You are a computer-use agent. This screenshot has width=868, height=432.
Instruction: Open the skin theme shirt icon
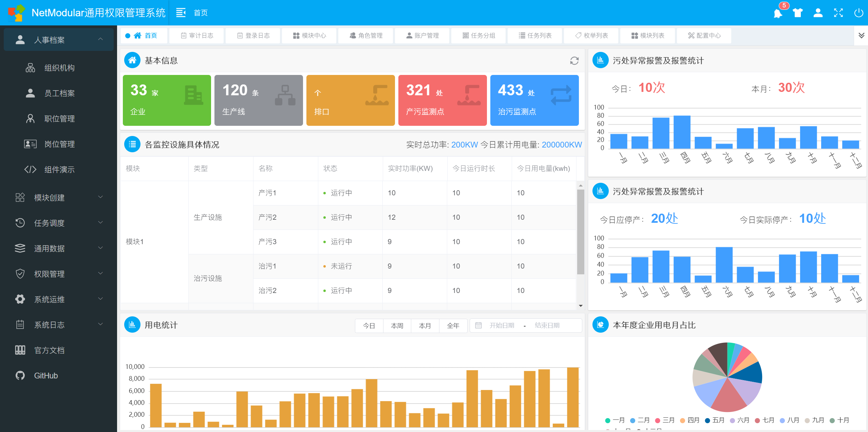(x=798, y=13)
